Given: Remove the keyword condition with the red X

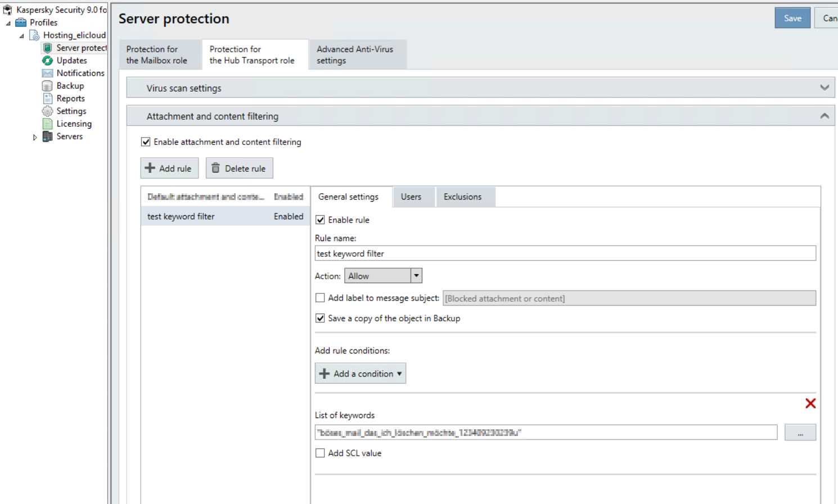Looking at the screenshot, I should (x=810, y=403).
